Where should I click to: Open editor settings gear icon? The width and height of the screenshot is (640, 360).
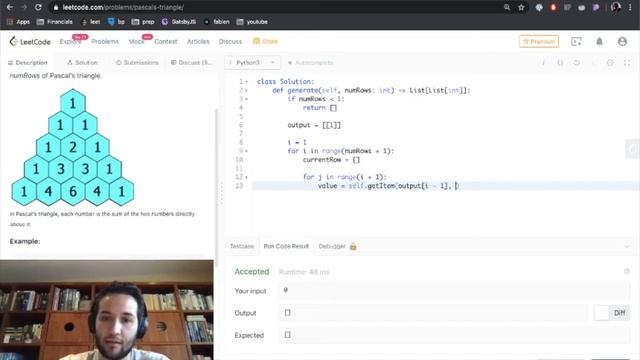(610, 62)
